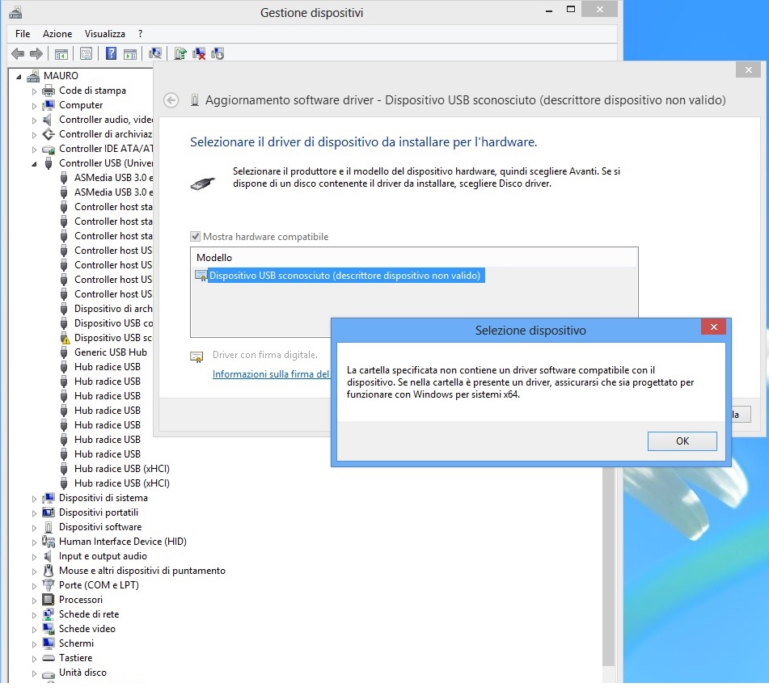Click the back navigation arrow icon

coord(18,53)
